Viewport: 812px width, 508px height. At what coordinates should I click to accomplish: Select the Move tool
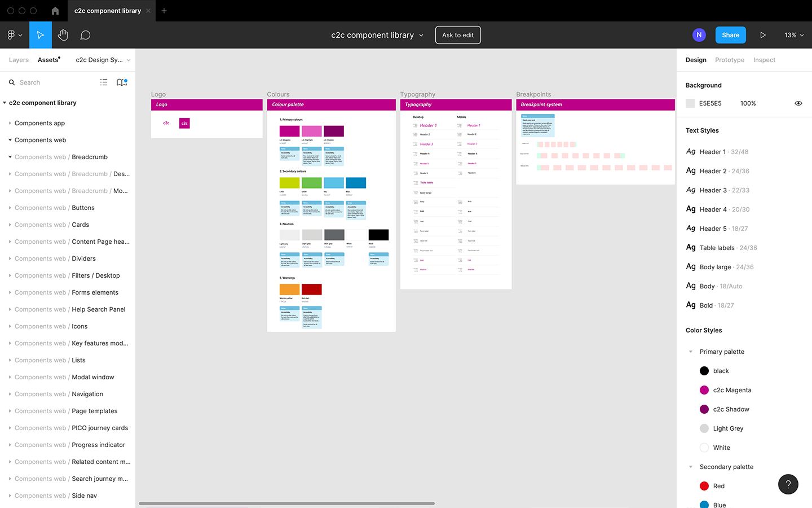pos(41,35)
